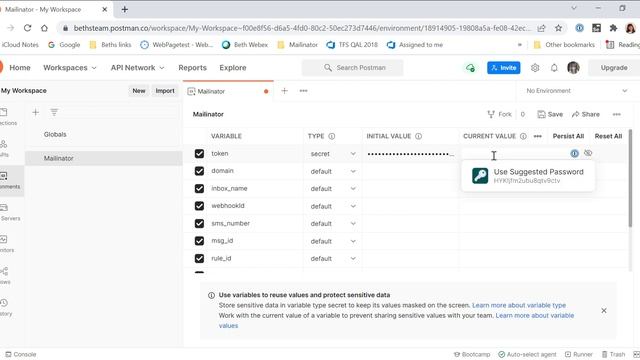Screen dimensions: 640x360
Task: Open environment more actions ellipsis
Action: [616, 114]
